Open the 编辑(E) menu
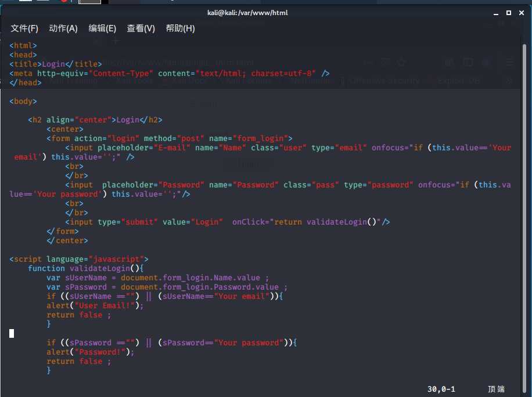 (x=102, y=28)
